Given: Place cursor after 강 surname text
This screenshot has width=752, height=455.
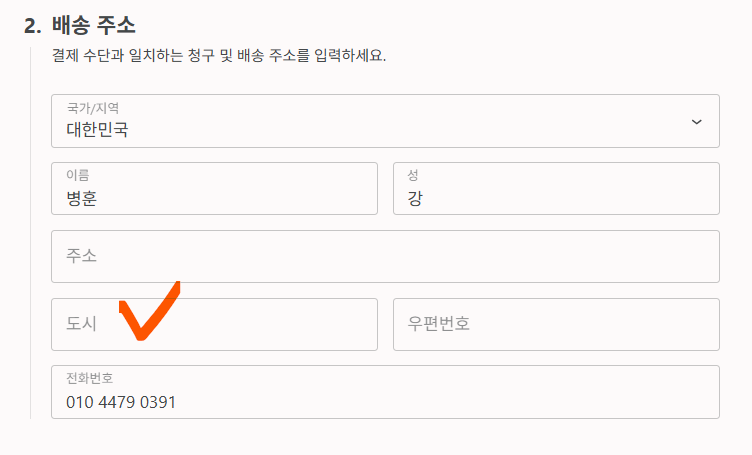Looking at the screenshot, I should pyautogui.click(x=424, y=198).
